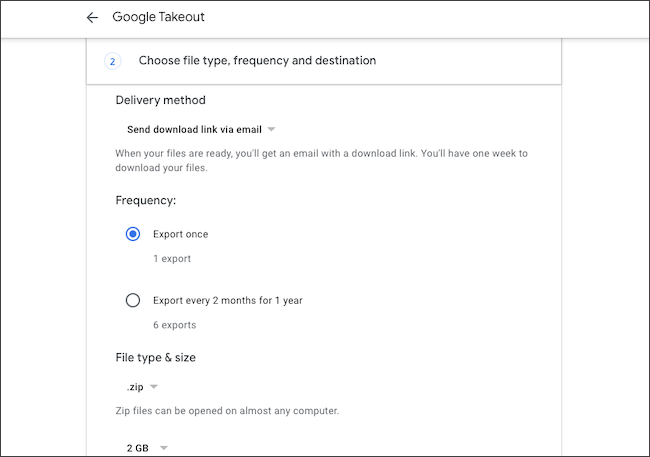Click the arrow next to 2 GB

pyautogui.click(x=163, y=447)
